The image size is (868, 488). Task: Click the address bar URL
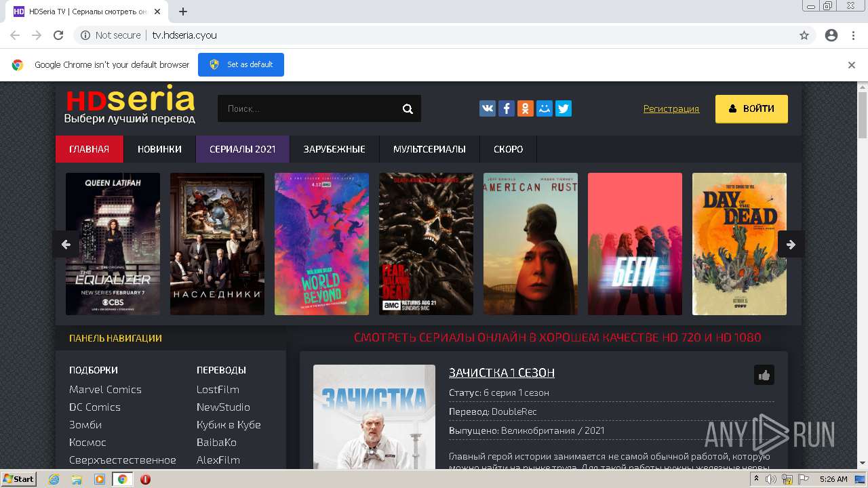(x=184, y=35)
